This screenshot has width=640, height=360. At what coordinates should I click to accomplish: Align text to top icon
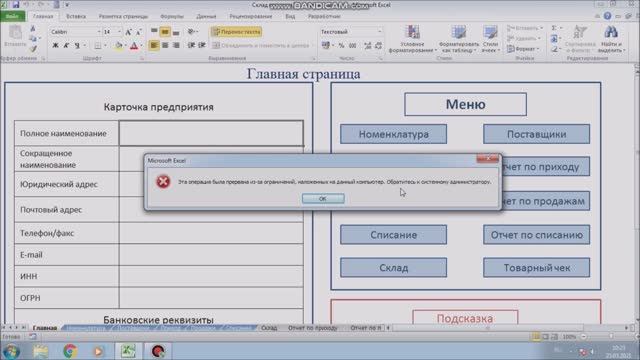[154, 31]
